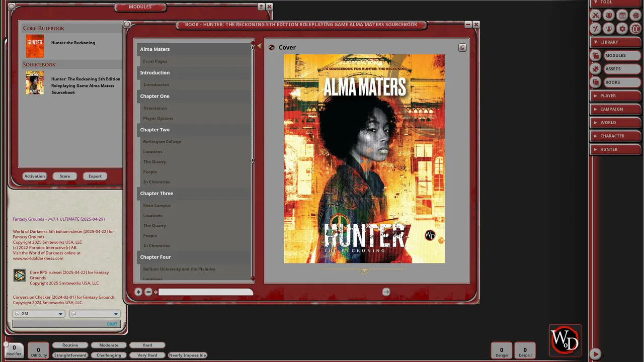Screen dimensions: 644x362
Task: Open the plus-minus modifiers tool icon
Action: (595, 29)
